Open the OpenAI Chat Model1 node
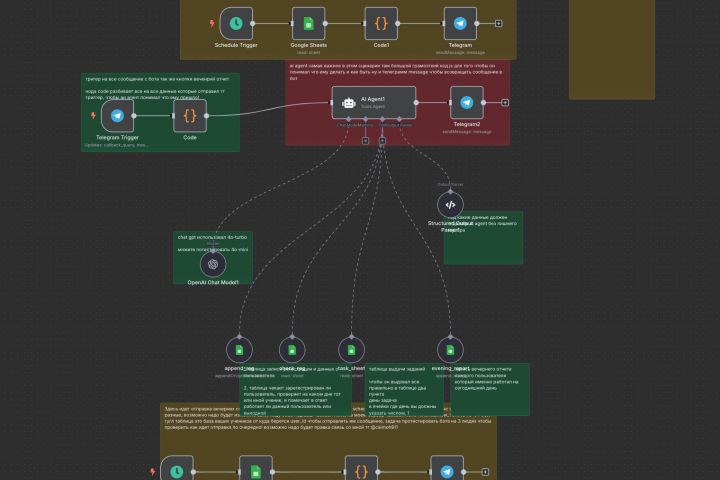 pos(213,264)
